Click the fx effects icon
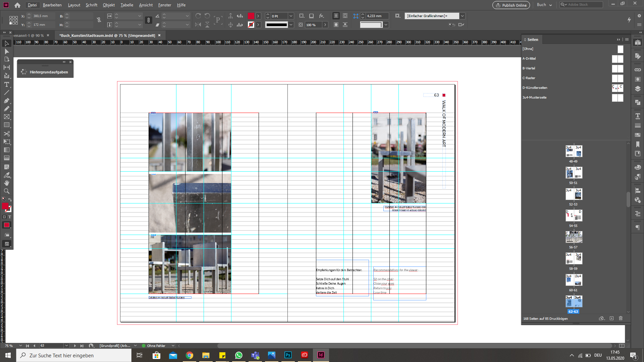Image resolution: width=644 pixels, height=362 pixels. 321,16
